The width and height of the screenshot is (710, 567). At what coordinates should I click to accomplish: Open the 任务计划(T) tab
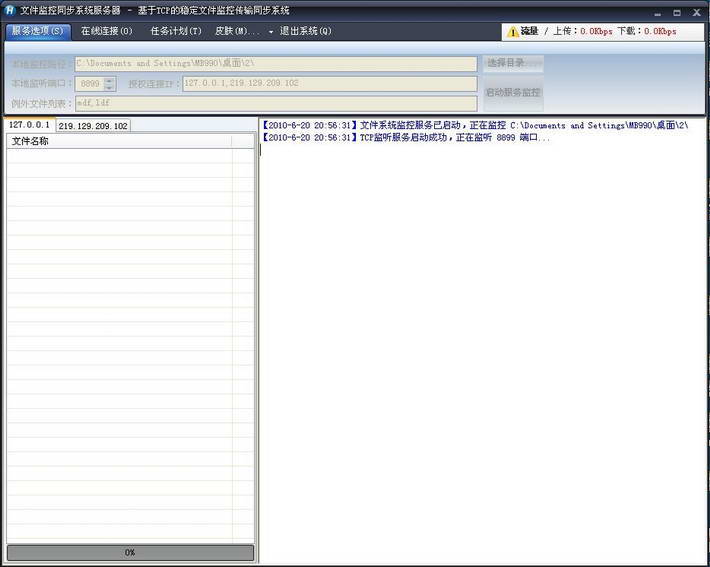point(176,31)
